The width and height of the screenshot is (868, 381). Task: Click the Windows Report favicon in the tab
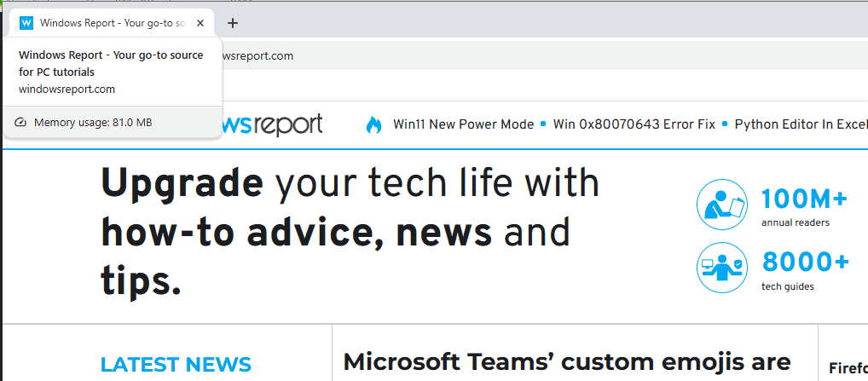coord(26,23)
